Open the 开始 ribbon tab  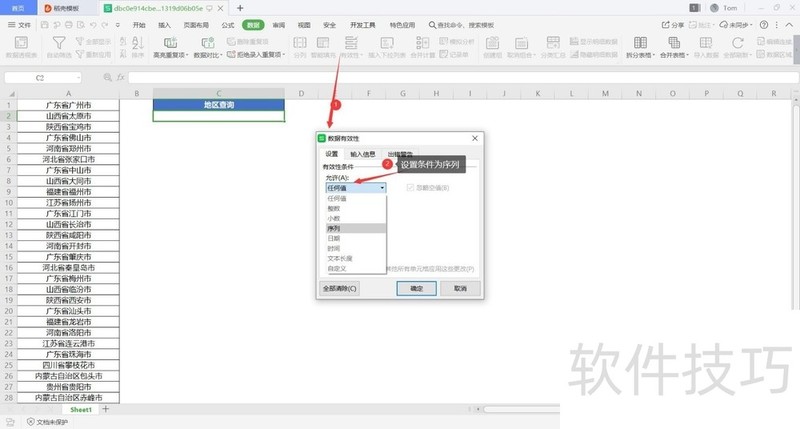pos(139,24)
